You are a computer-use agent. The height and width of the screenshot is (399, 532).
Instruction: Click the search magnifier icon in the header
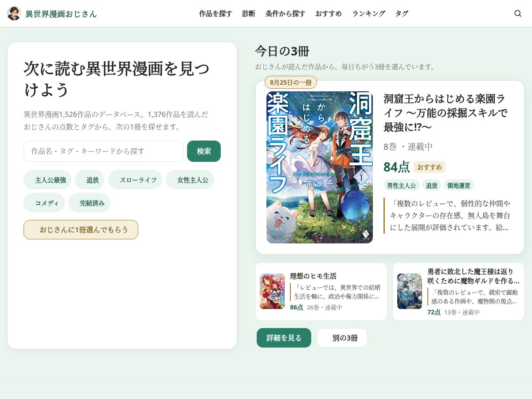pos(518,13)
